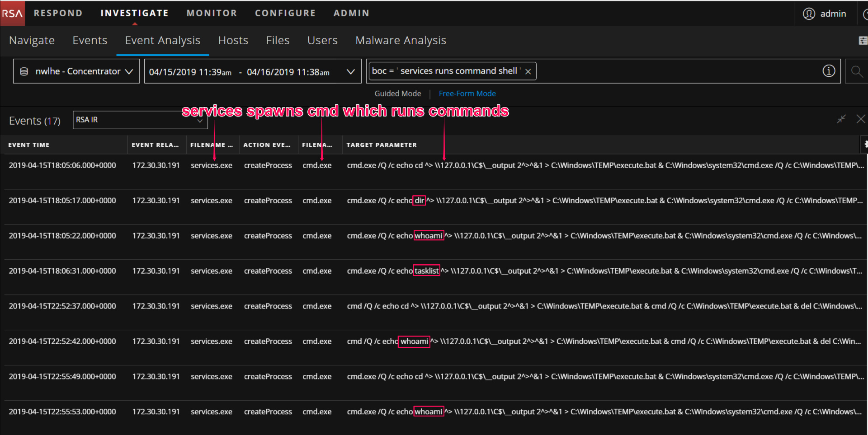Close the Events panel
The width and height of the screenshot is (868, 435).
point(860,119)
